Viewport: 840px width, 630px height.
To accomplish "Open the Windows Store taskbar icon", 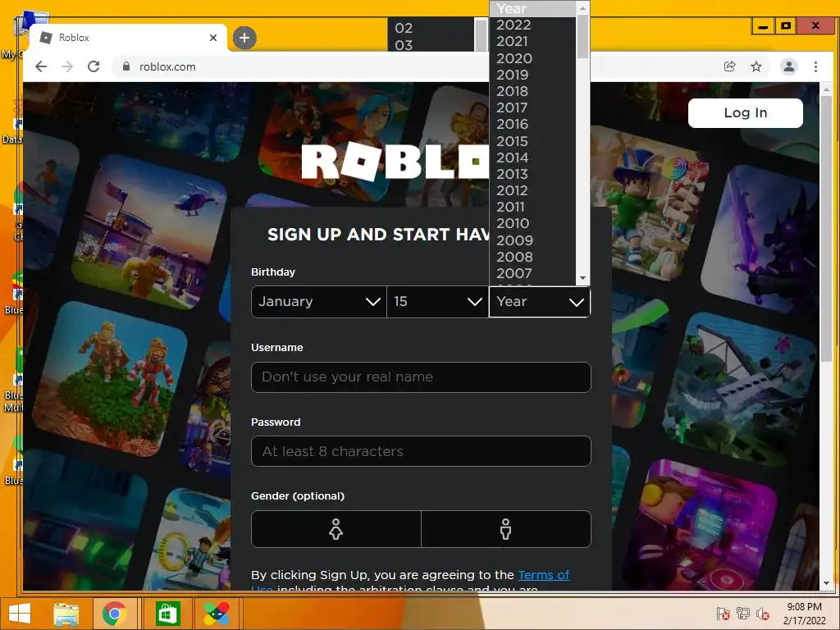I will (167, 614).
